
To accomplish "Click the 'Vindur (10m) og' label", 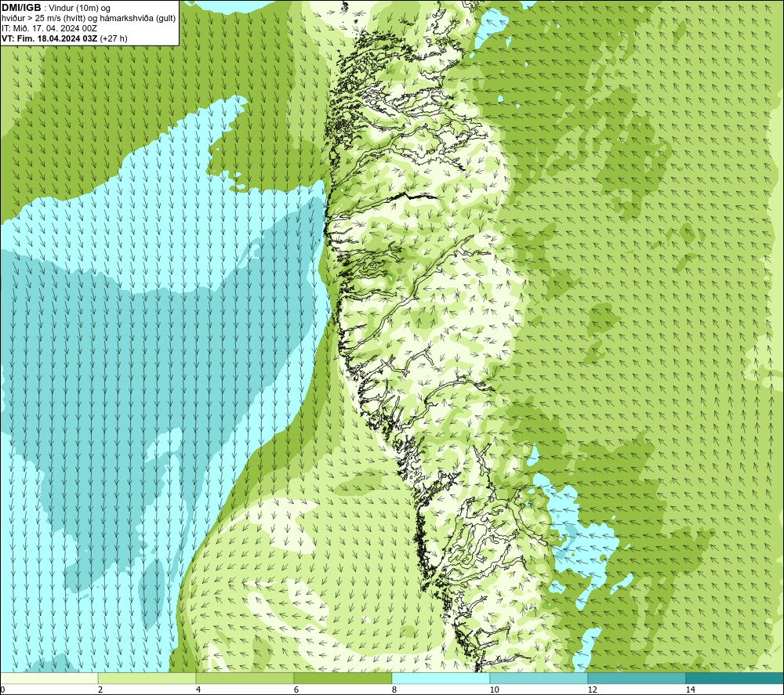I will (x=79, y=9).
